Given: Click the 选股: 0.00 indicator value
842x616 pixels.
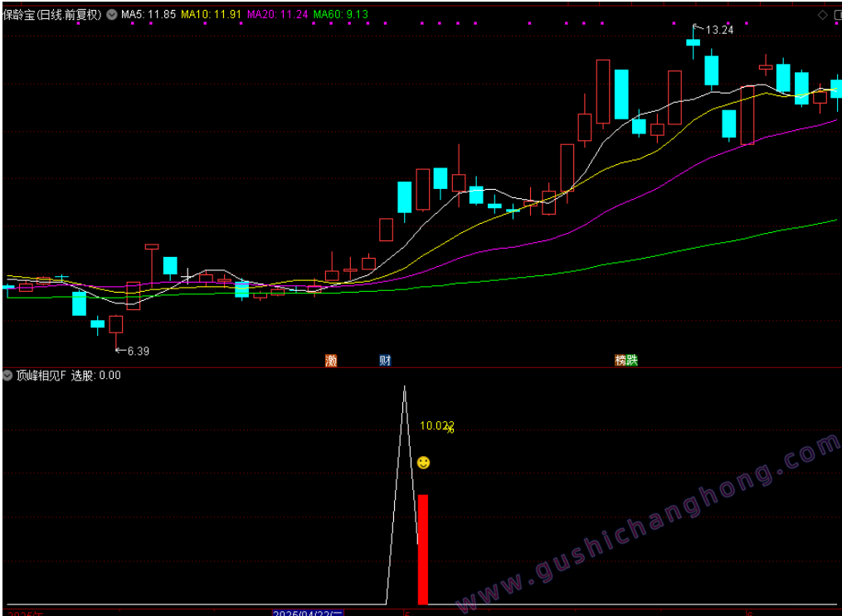Looking at the screenshot, I should tap(96, 375).
